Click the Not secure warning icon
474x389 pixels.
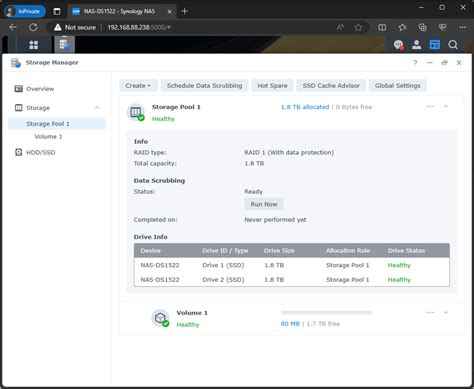(58, 27)
